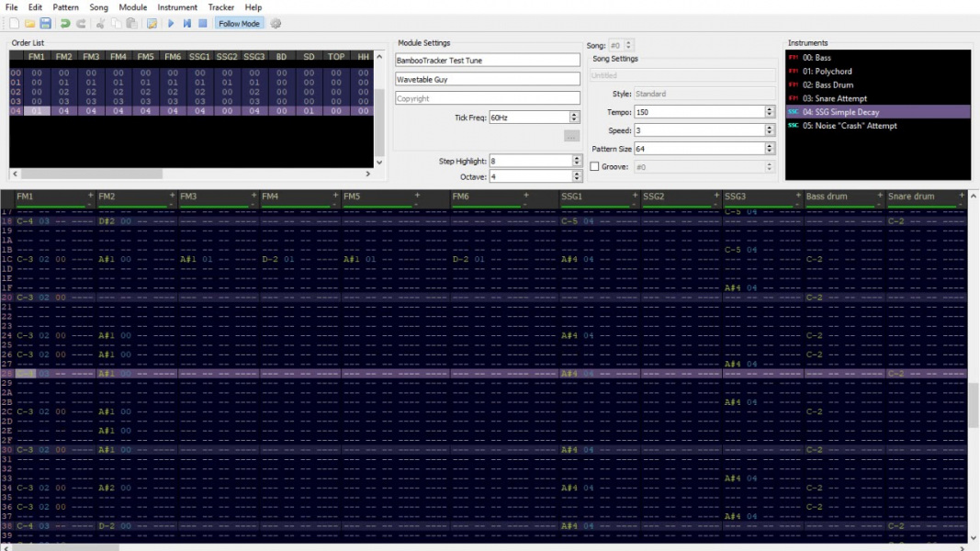Undo the last action
This screenshot has height=551, width=980.
coord(65,24)
